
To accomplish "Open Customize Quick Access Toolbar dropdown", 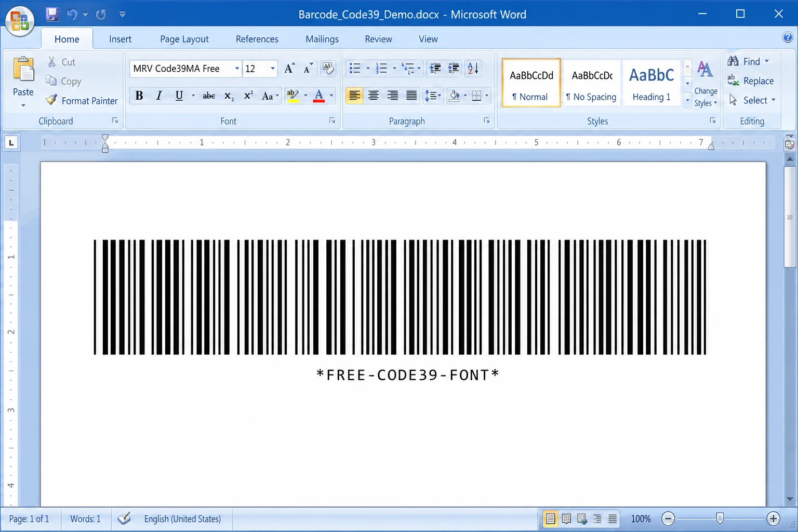I will [123, 15].
